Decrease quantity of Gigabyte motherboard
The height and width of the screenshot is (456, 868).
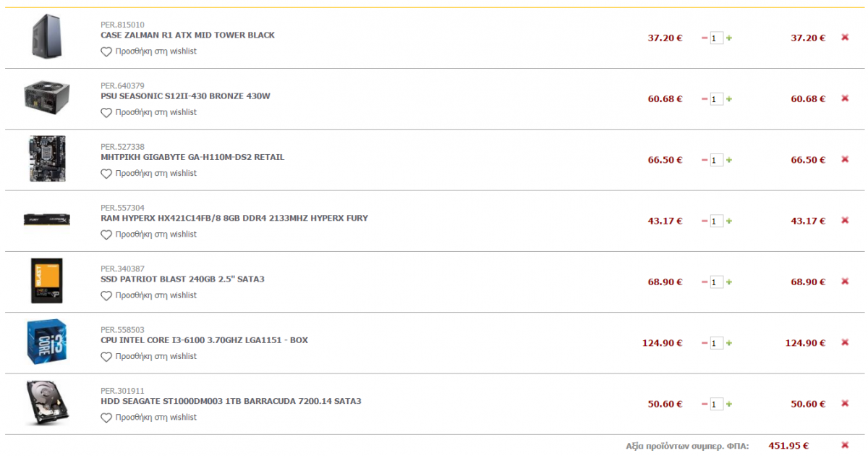pos(705,160)
